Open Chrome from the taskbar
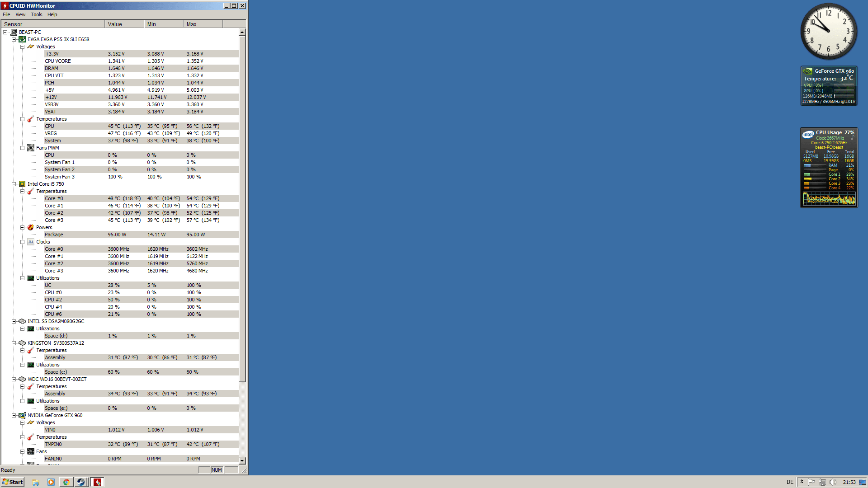 [x=66, y=482]
